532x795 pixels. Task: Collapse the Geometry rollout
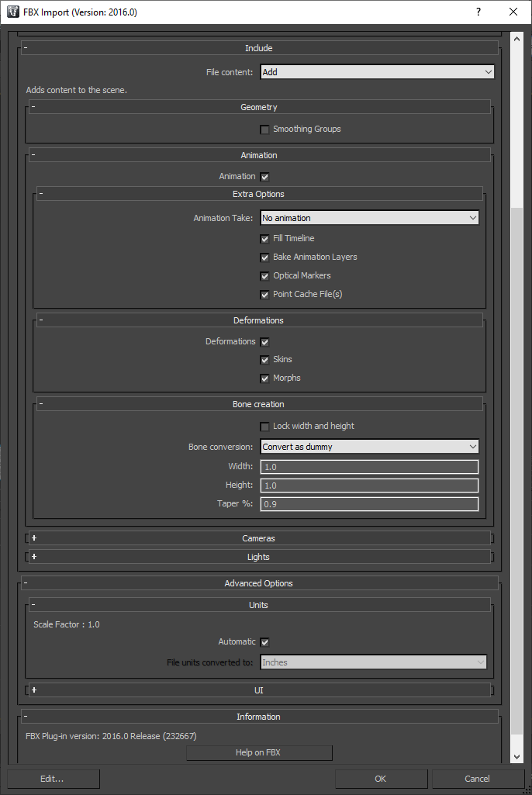pos(259,107)
